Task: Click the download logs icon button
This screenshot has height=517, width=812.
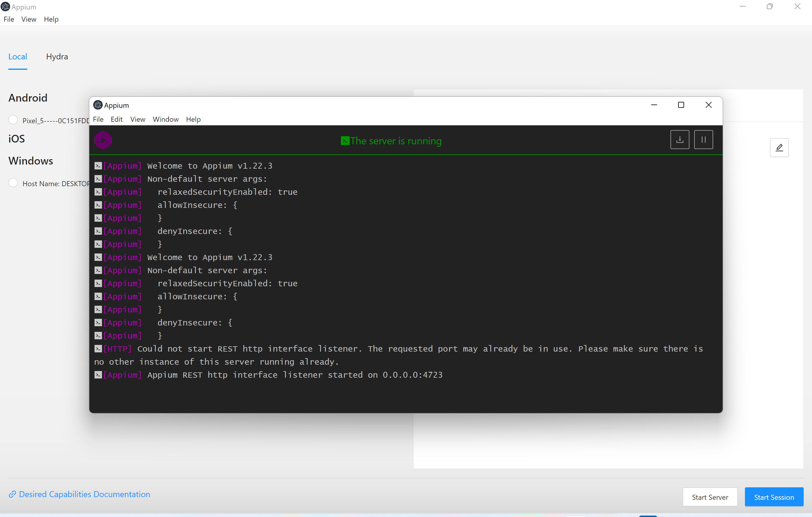Action: coord(679,140)
